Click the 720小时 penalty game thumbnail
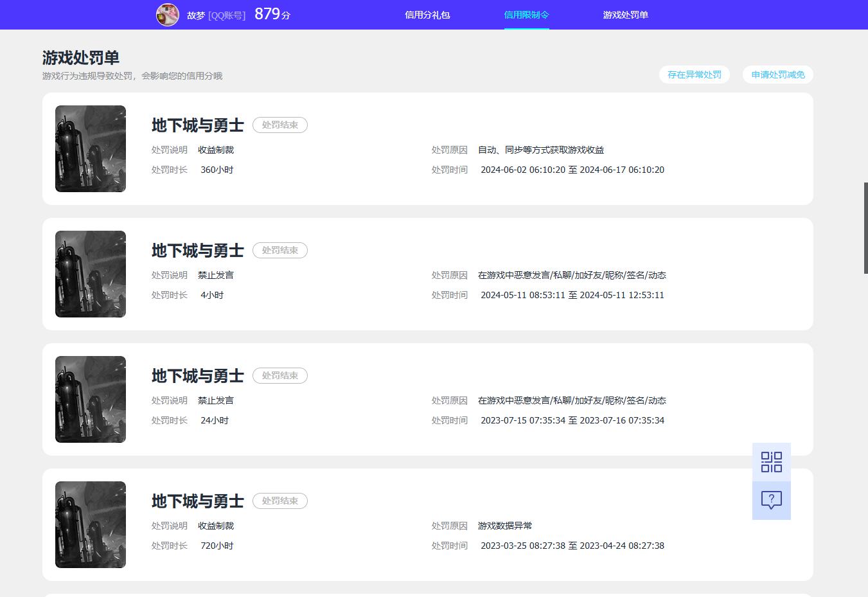The height and width of the screenshot is (597, 868). (91, 524)
